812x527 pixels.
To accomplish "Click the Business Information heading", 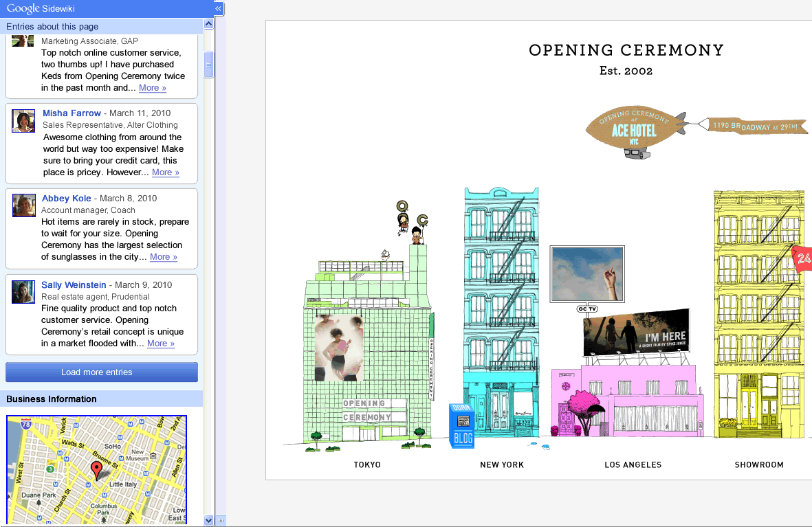I will coord(52,399).
